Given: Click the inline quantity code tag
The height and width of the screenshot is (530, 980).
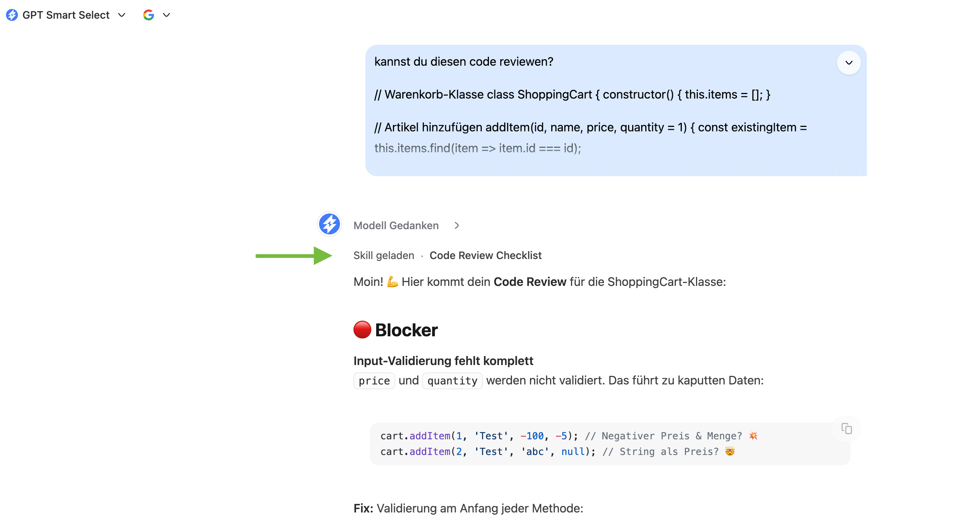Looking at the screenshot, I should pyautogui.click(x=452, y=381).
